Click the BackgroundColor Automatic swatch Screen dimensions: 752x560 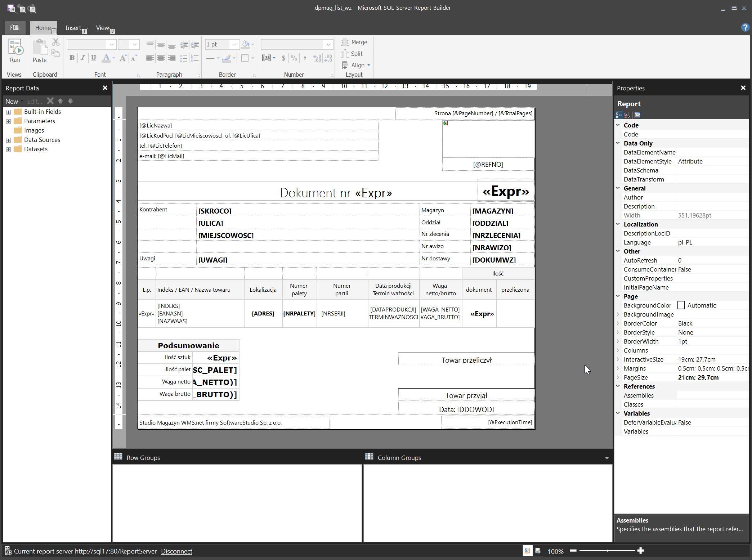[x=681, y=305]
